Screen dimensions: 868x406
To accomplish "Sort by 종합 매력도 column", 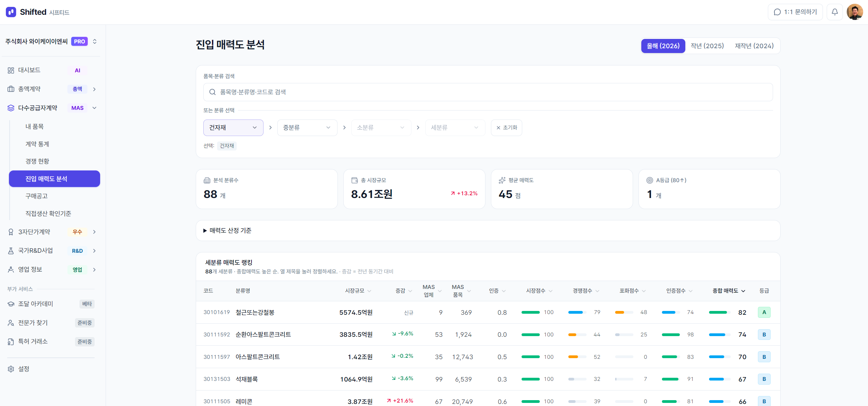I will coord(729,291).
